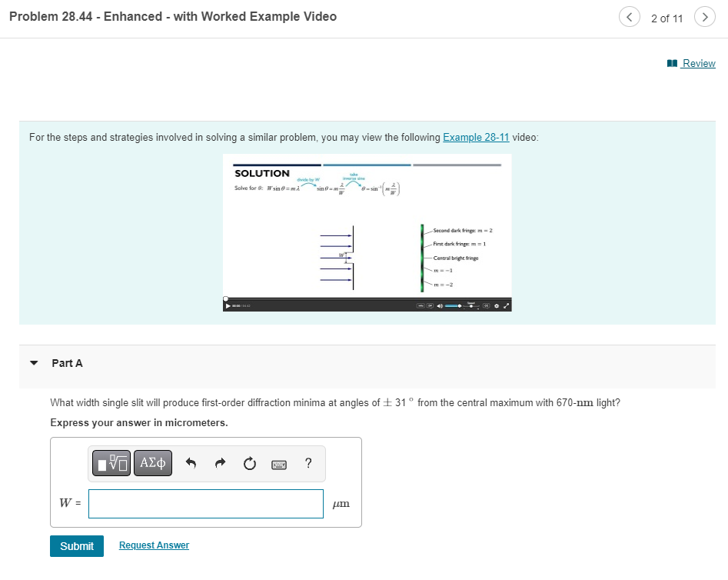The image size is (728, 580).
Task: Reset the answer using the circular reset icon
Action: (x=249, y=462)
